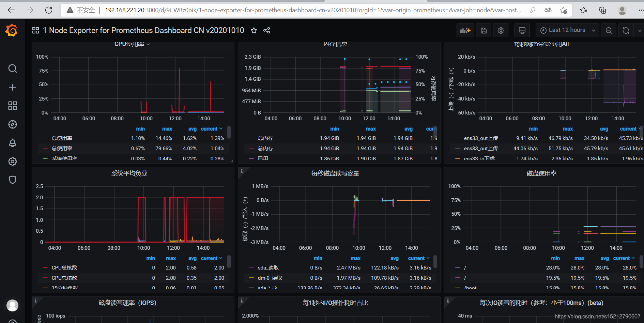The height and width of the screenshot is (323, 644).
Task: Toggle dm-0_读取 series in disk legend
Action: coord(270,278)
